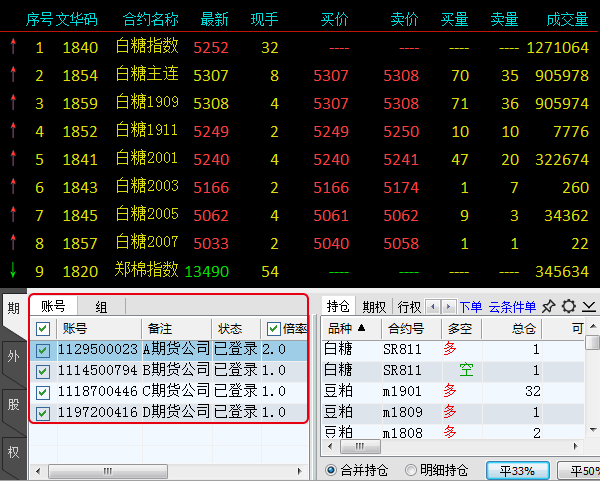Open settings gear in positions panel
The image size is (600, 481).
(569, 307)
